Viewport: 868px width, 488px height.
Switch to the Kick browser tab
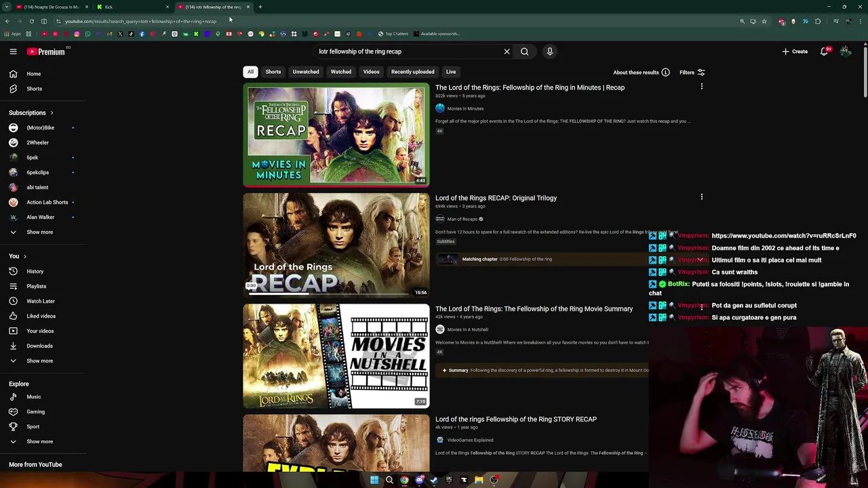point(132,7)
